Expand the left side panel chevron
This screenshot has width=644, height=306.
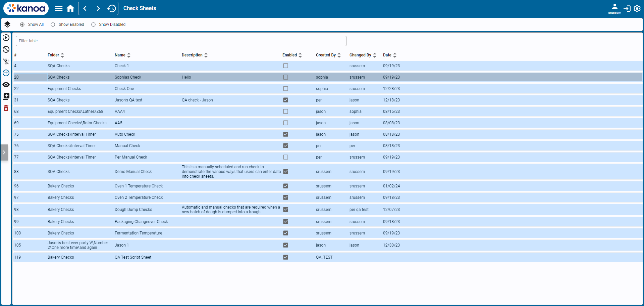tap(4, 152)
